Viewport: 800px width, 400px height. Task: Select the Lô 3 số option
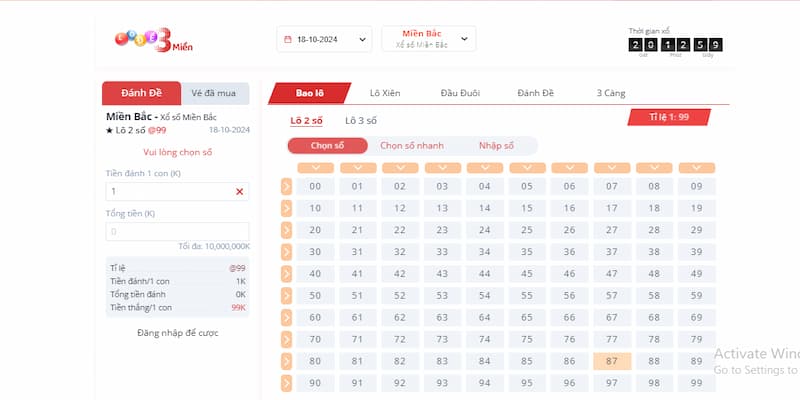click(x=361, y=120)
